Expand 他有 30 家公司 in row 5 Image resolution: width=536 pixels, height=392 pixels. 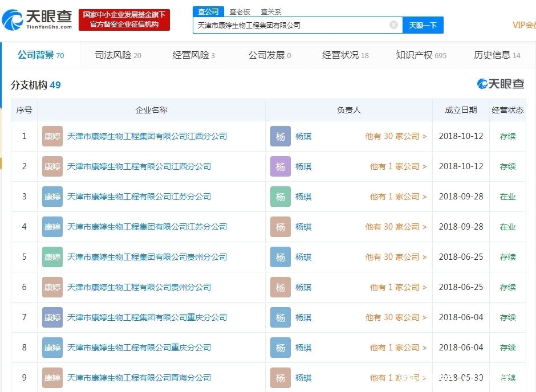coord(396,257)
